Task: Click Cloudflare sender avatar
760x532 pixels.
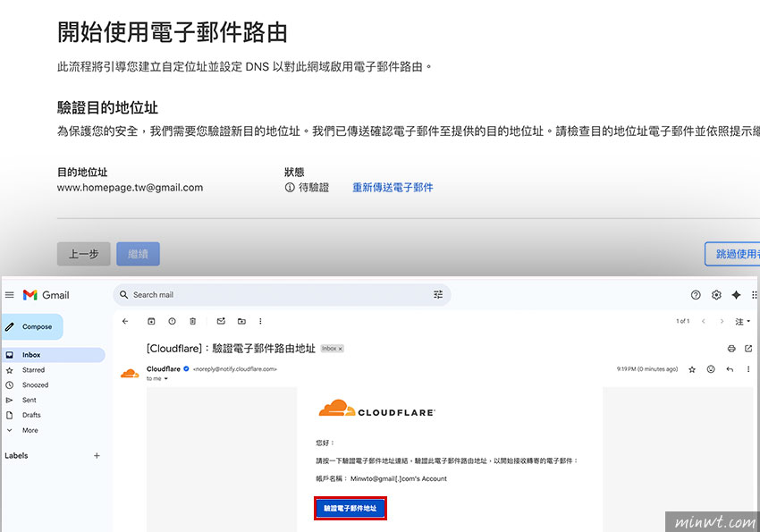Action: click(x=130, y=373)
